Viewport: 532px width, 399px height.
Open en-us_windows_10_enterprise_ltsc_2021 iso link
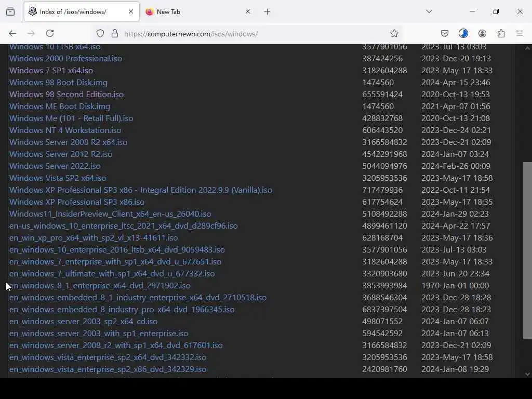tap(123, 225)
